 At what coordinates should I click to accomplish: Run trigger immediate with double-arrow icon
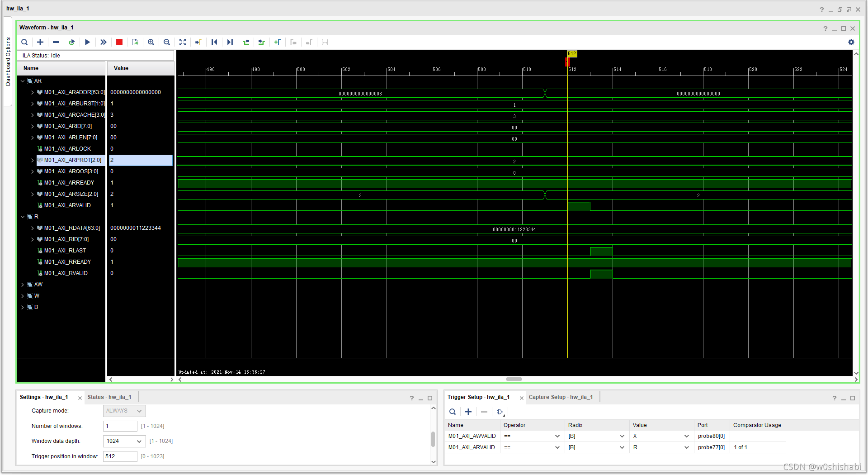(x=104, y=42)
